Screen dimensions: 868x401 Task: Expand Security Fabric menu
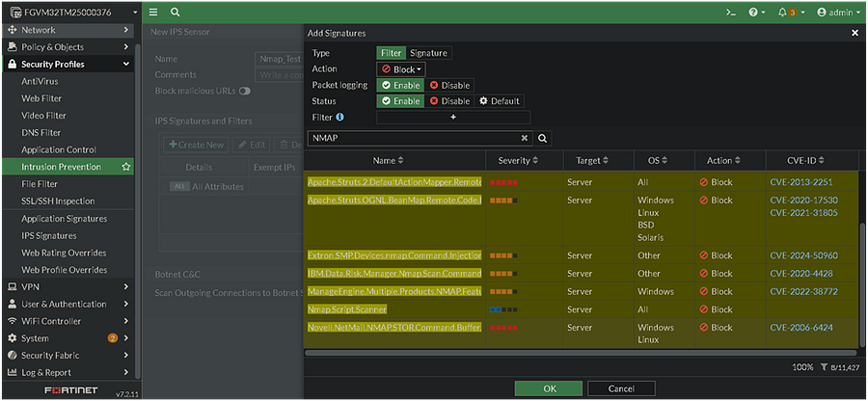69,355
